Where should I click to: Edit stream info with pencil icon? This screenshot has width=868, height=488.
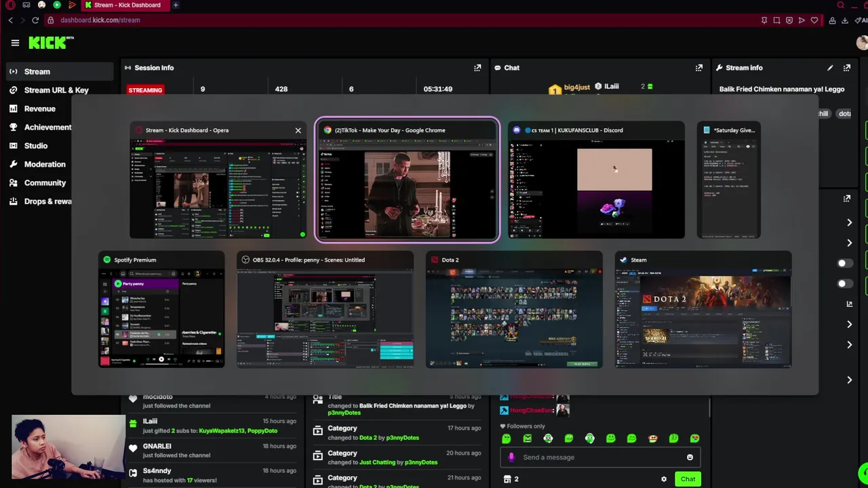point(830,68)
